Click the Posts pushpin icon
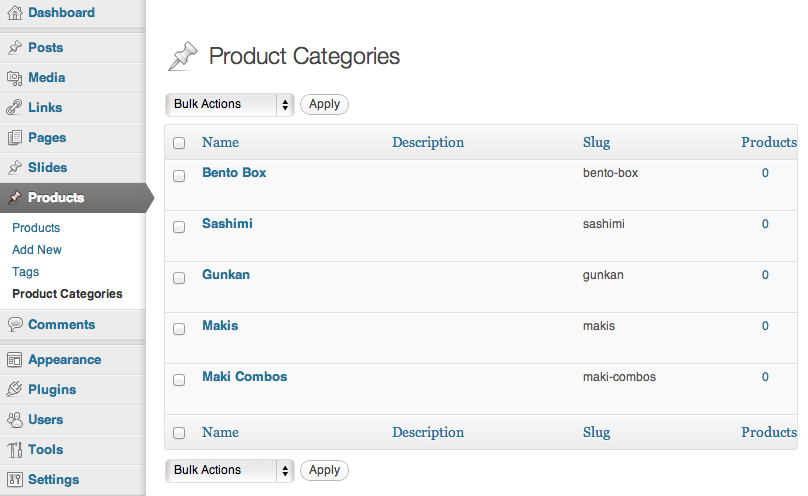Image resolution: width=808 pixels, height=496 pixels. [x=15, y=47]
